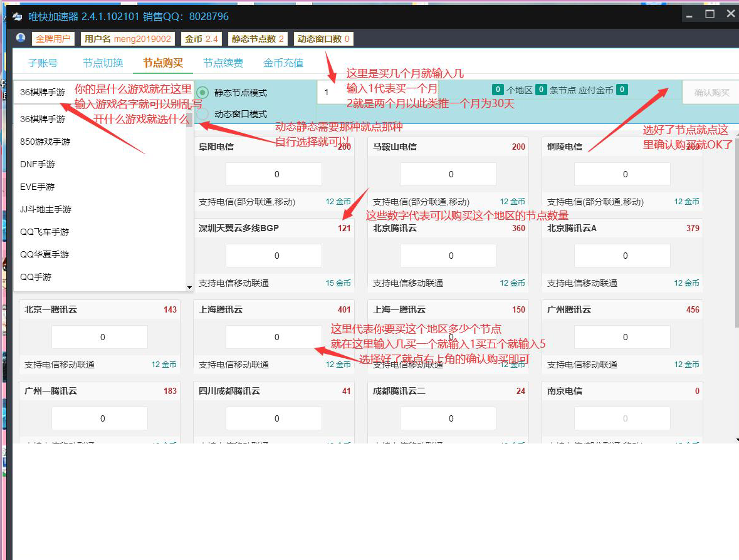Viewport: 739px width, 560px height.
Task: Click the 金牌用户 badge
Action: click(x=53, y=39)
